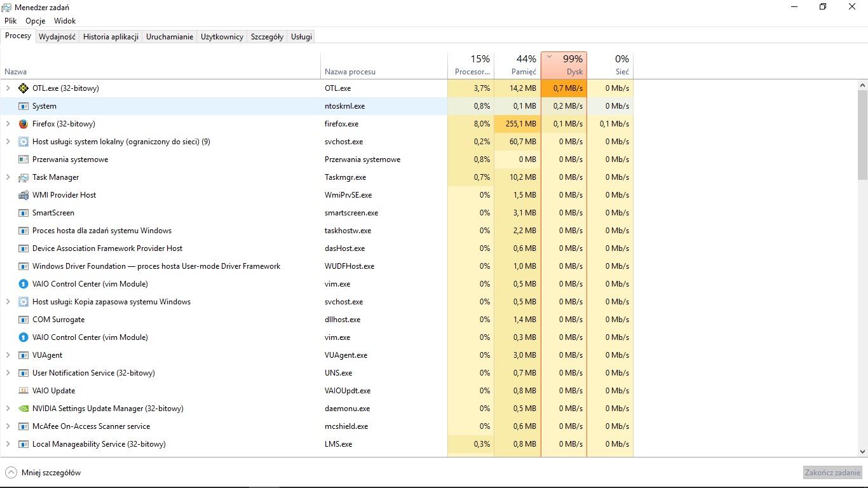Click the Task Manager process icon
This screenshot has height=488, width=868.
click(x=24, y=177)
